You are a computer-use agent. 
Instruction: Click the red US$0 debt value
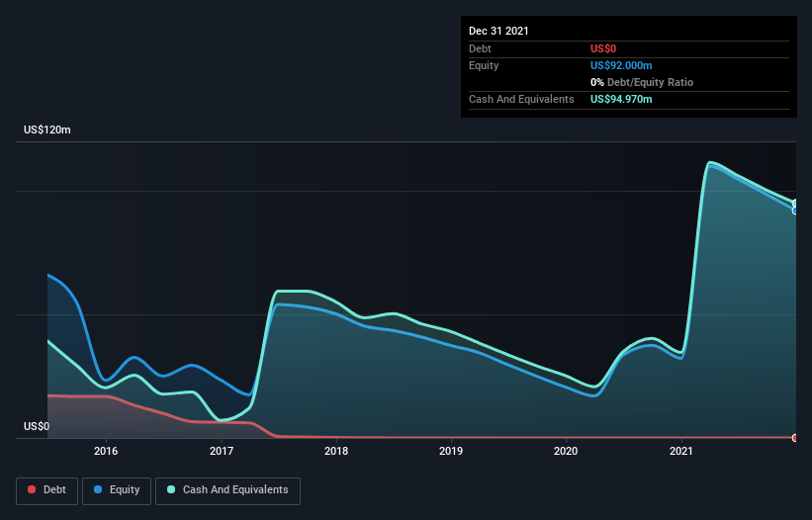[603, 48]
